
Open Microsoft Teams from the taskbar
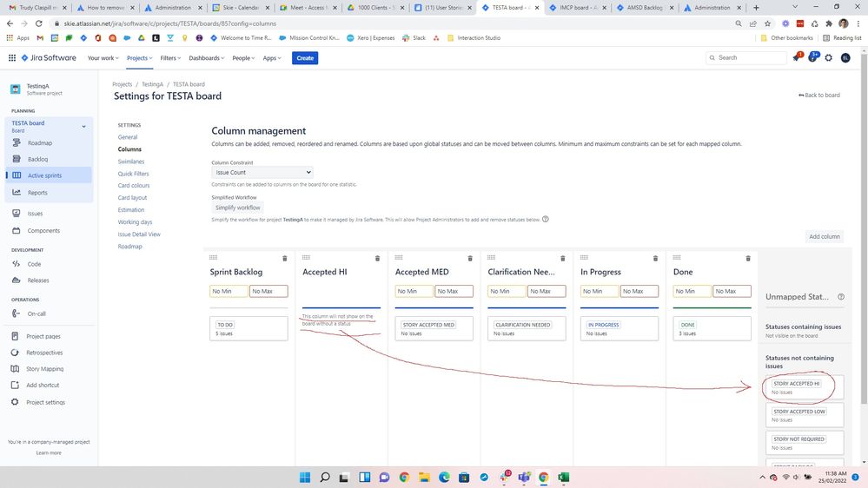coord(524,478)
